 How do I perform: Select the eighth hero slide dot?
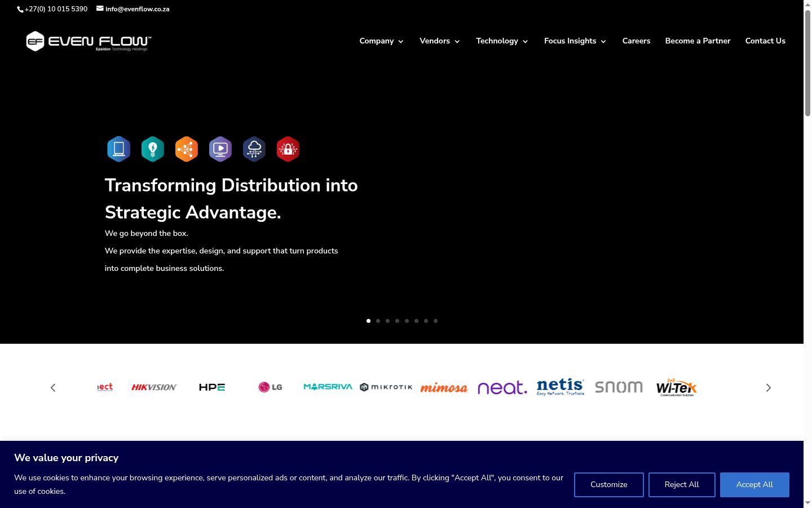point(435,321)
